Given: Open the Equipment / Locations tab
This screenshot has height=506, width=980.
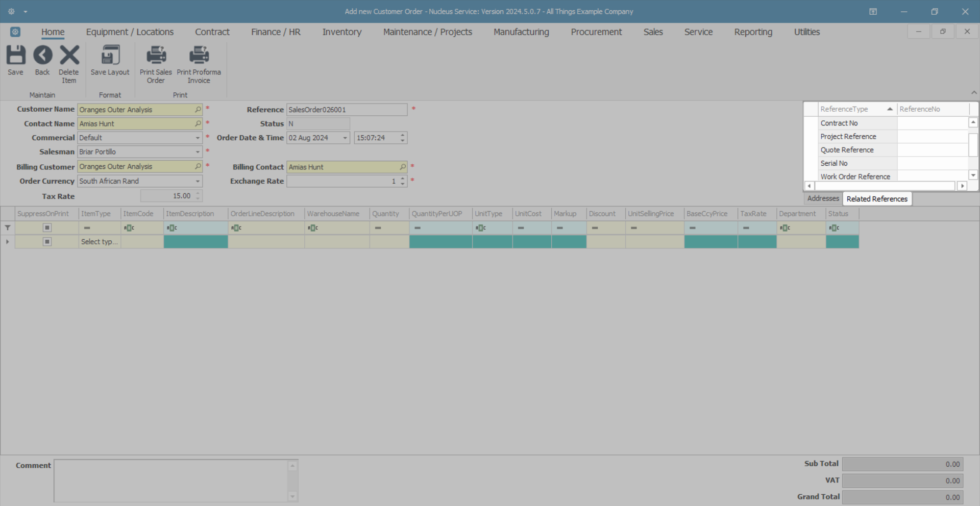Looking at the screenshot, I should tap(130, 32).
